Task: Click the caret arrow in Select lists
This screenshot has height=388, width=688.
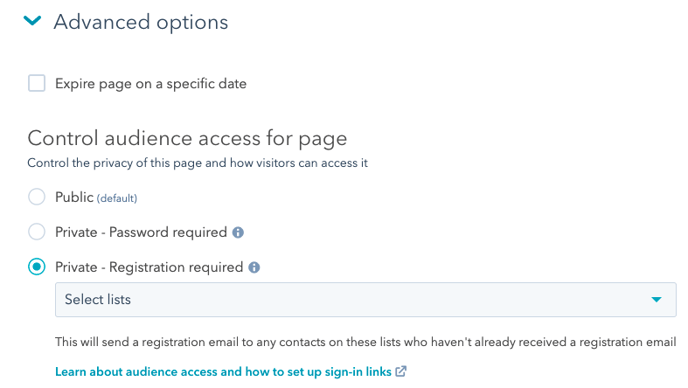Action: (x=656, y=300)
